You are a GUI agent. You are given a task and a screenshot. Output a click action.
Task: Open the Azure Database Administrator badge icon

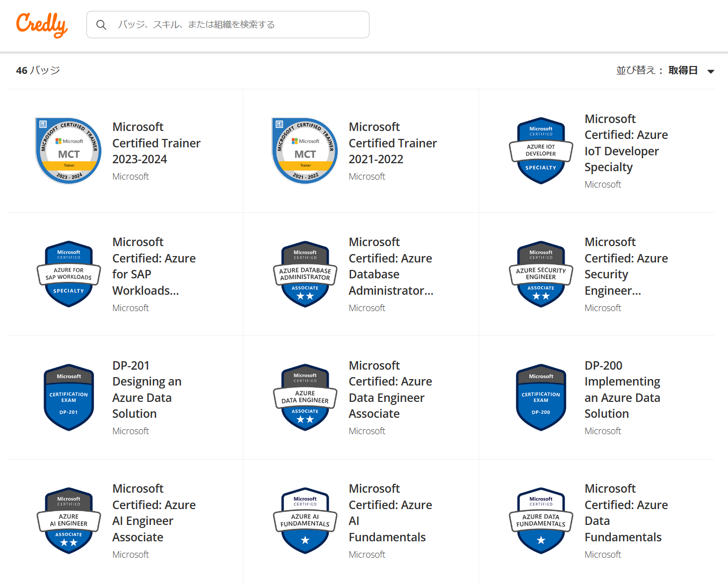point(305,274)
